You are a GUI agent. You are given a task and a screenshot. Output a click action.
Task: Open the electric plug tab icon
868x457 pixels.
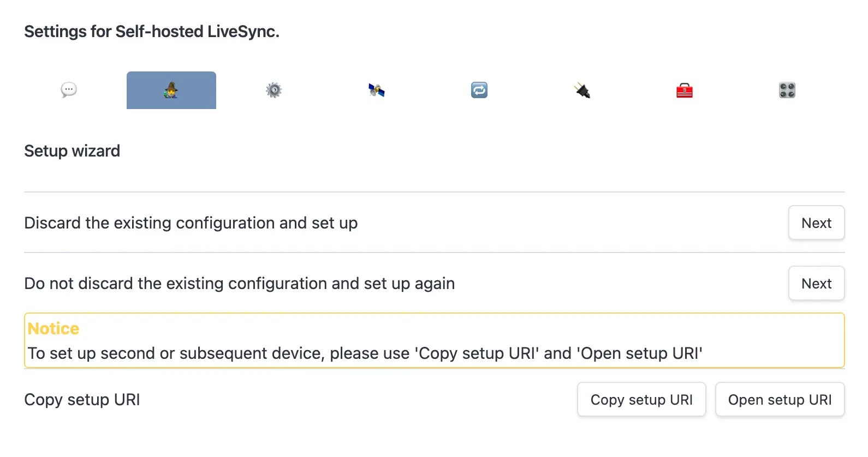[582, 90]
